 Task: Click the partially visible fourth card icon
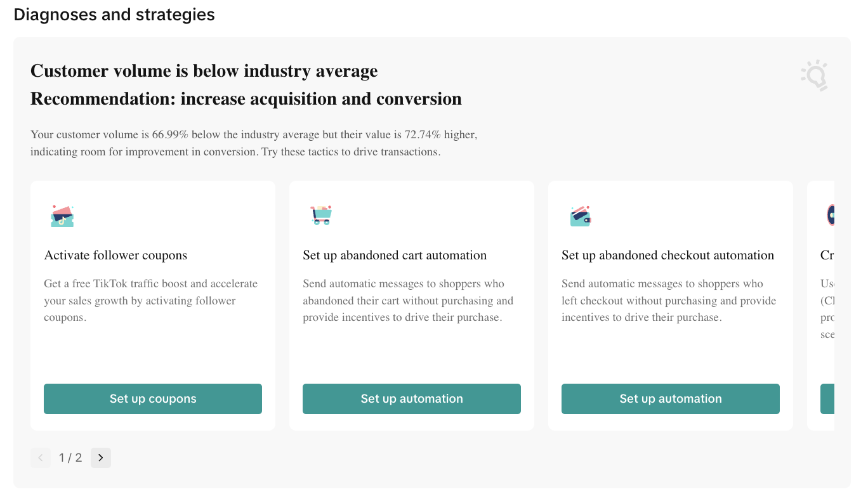click(x=830, y=216)
